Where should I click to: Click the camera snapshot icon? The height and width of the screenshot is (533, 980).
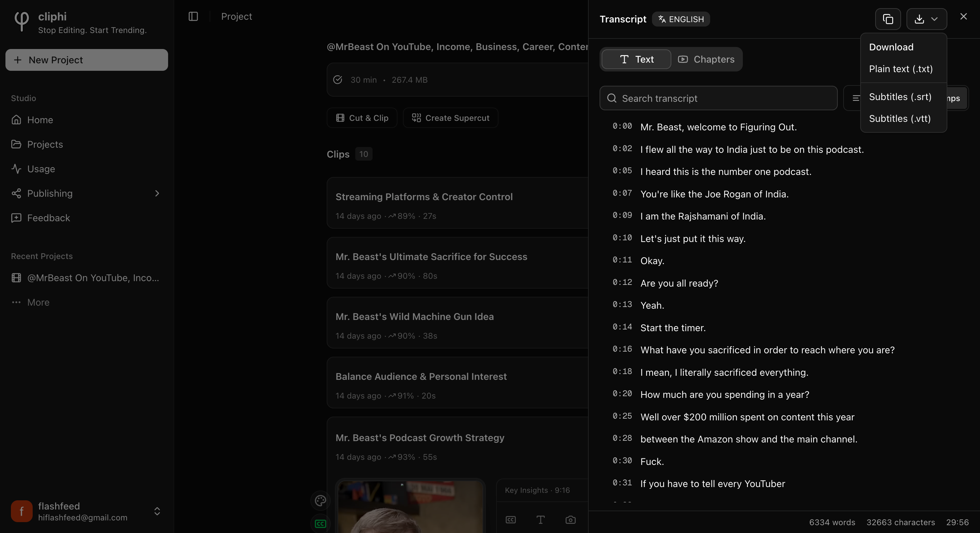pyautogui.click(x=570, y=520)
